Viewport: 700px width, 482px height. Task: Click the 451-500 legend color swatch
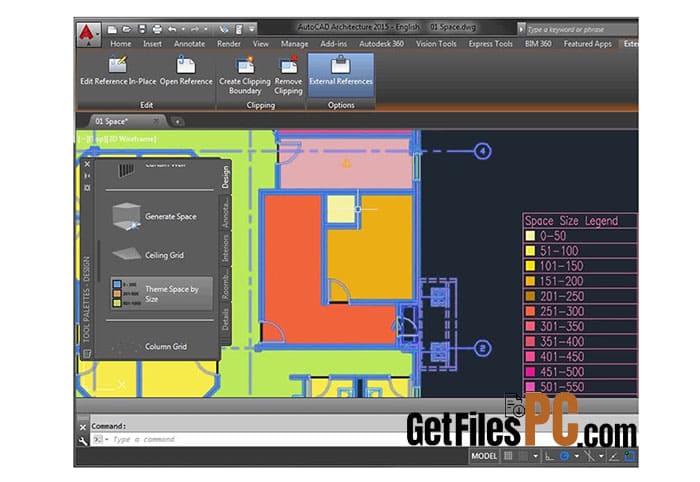[530, 372]
